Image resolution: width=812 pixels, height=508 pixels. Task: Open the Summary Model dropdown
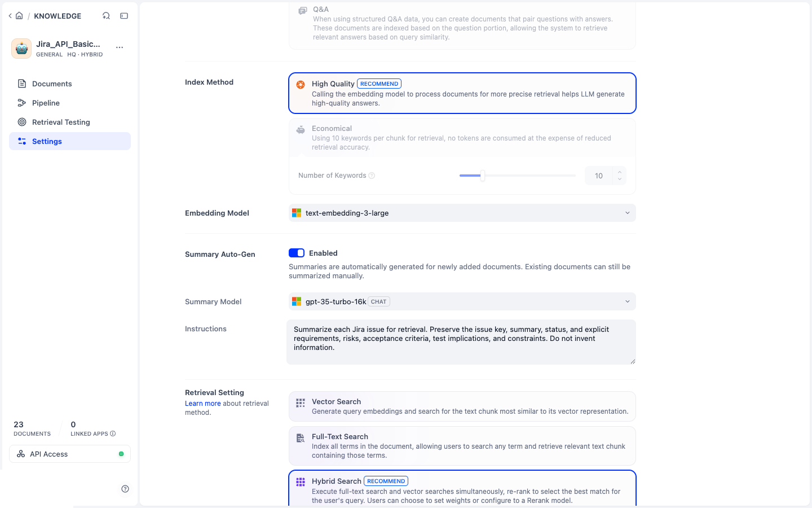tap(462, 301)
